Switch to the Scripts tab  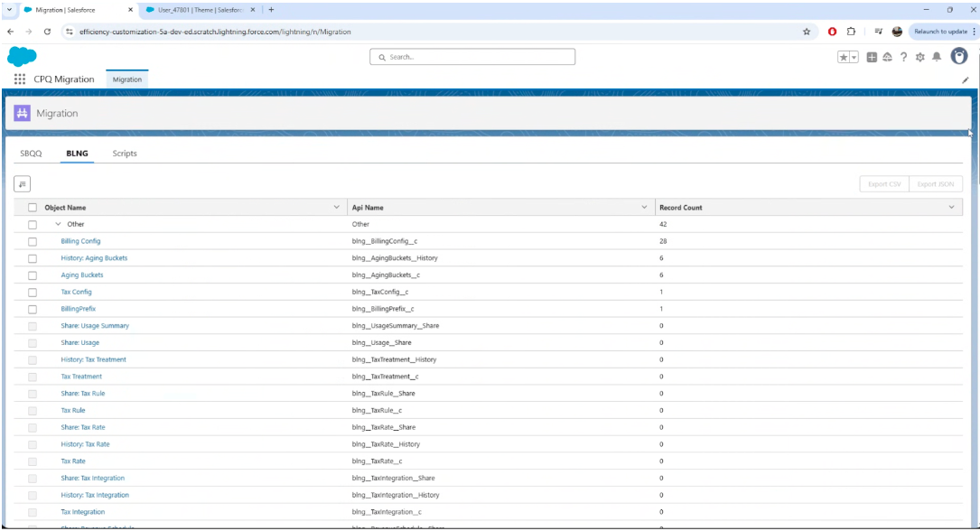(125, 154)
